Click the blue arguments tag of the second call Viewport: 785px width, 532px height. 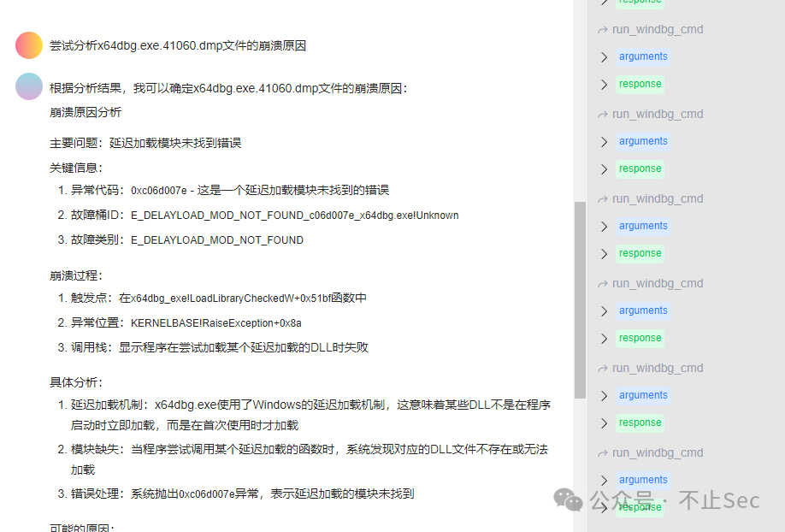click(x=643, y=141)
